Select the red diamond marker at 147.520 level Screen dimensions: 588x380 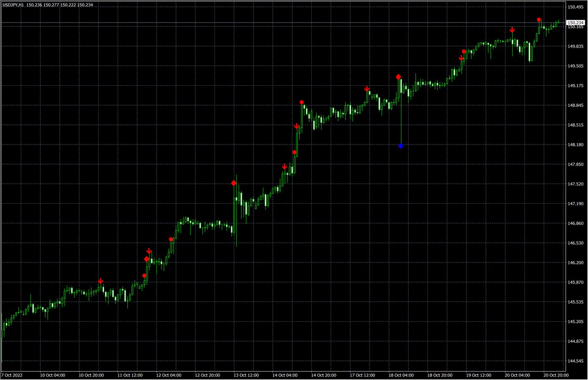click(234, 183)
